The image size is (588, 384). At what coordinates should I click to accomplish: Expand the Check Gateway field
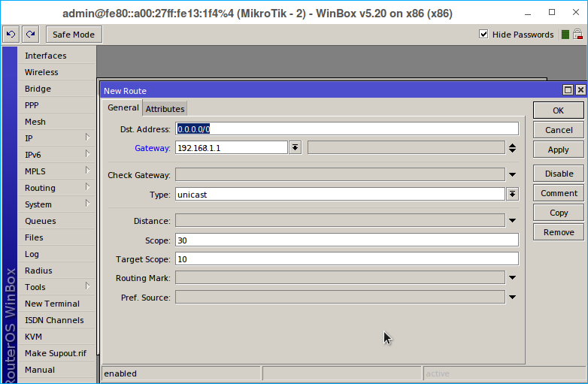tap(512, 174)
